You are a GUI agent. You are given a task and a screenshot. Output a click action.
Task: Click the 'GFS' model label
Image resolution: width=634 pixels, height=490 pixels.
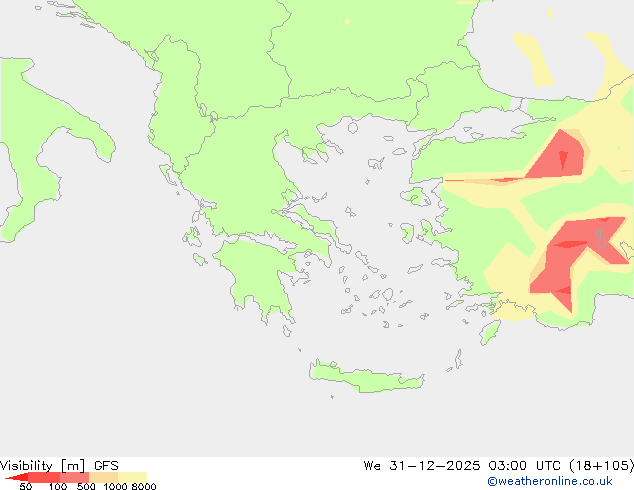pos(106,466)
